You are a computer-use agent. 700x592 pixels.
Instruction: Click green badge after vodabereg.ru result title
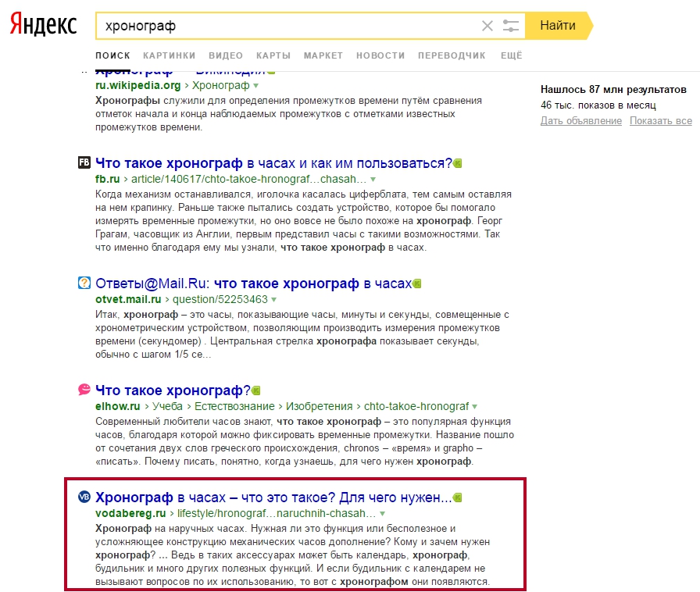[x=458, y=497]
